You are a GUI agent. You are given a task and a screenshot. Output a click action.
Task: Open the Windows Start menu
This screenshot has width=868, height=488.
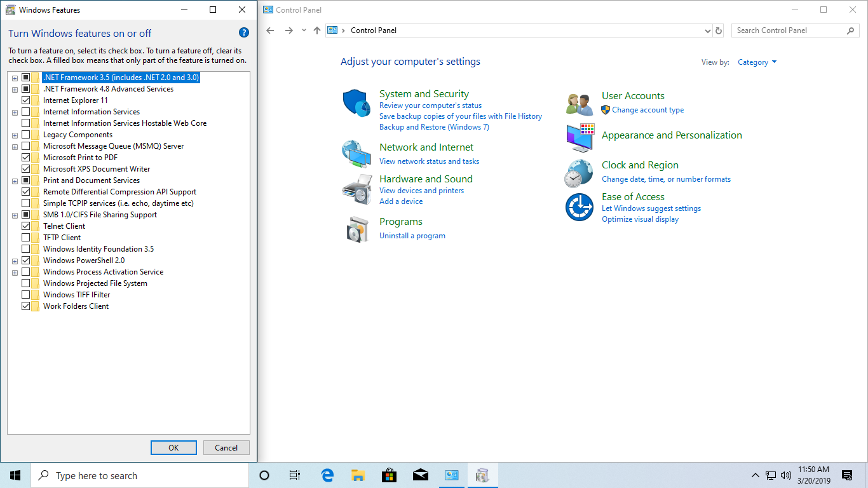pyautogui.click(x=15, y=475)
